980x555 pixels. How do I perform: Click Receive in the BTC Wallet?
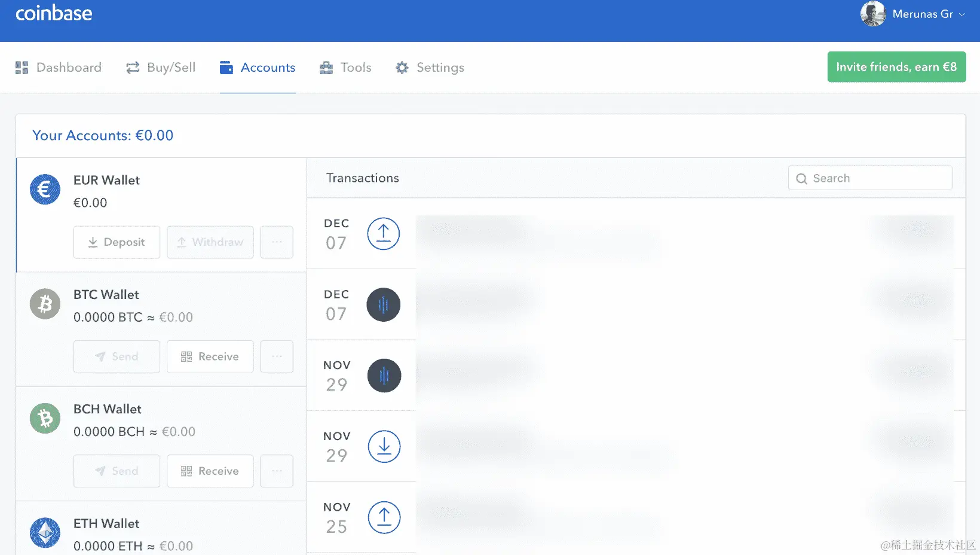pyautogui.click(x=210, y=356)
